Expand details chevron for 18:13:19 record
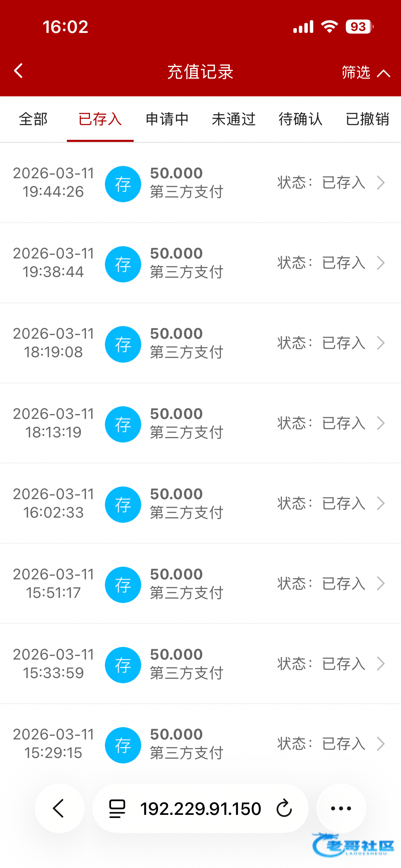 tap(380, 423)
